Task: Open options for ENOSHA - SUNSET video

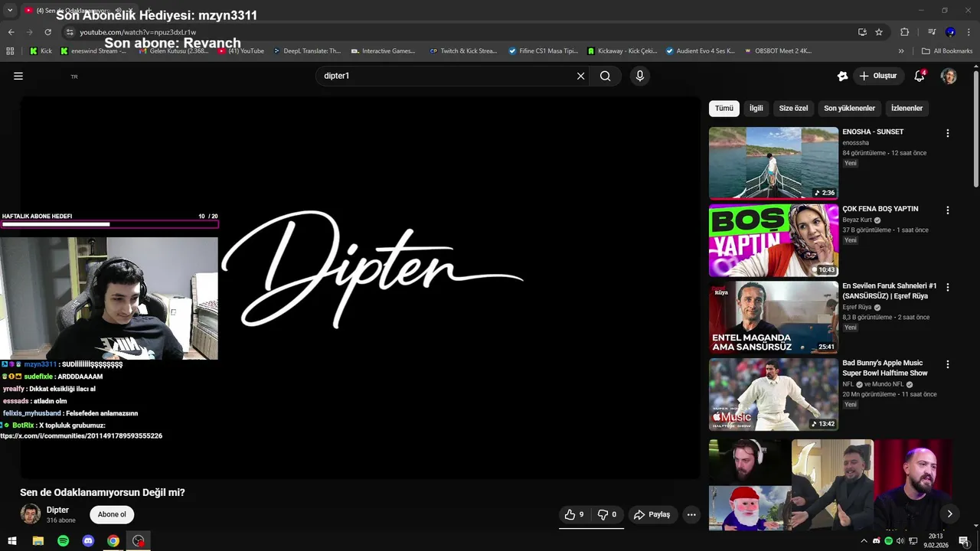Action: [x=947, y=133]
